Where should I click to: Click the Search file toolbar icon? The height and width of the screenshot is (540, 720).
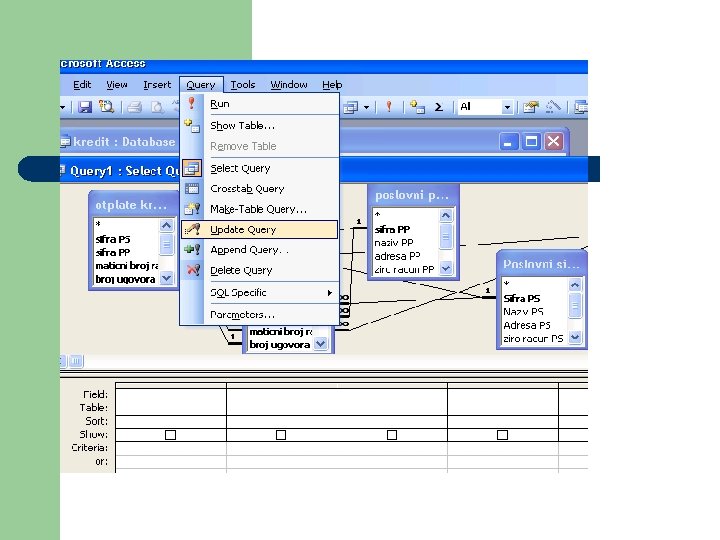[107, 107]
